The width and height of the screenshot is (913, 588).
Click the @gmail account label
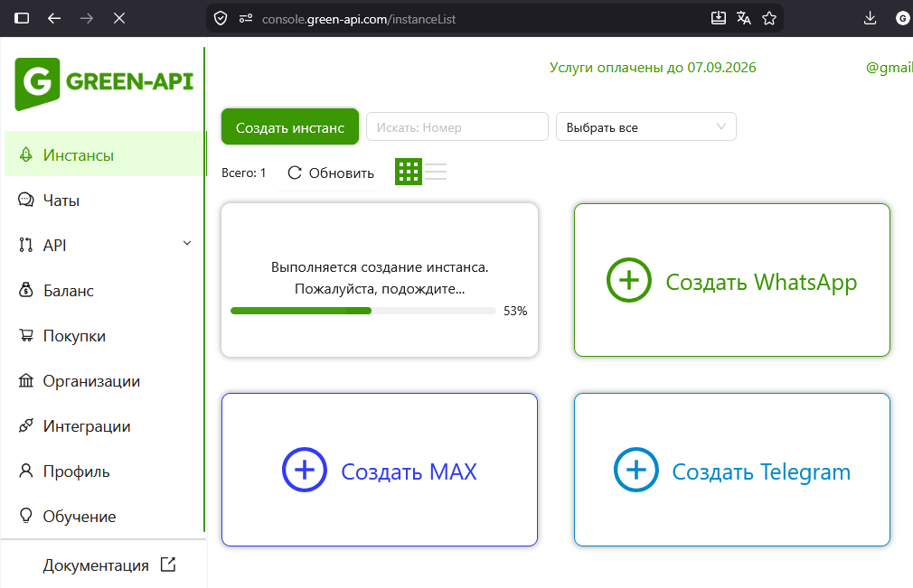[x=889, y=68]
